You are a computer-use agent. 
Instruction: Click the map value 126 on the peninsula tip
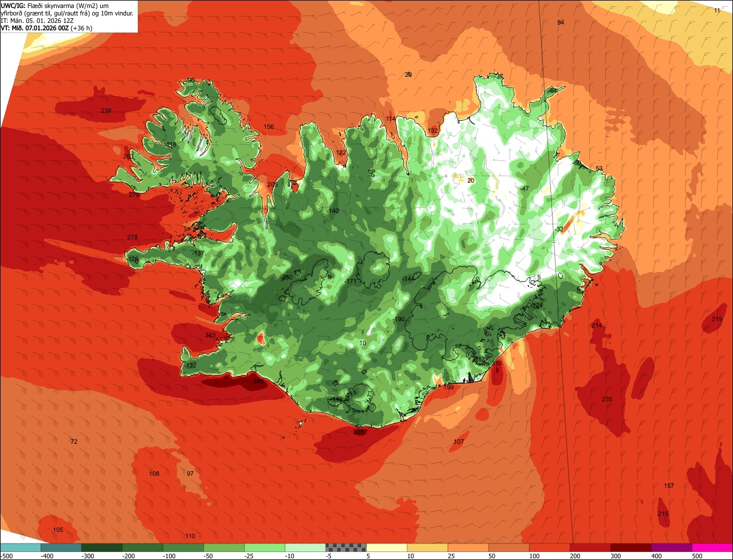click(133, 259)
